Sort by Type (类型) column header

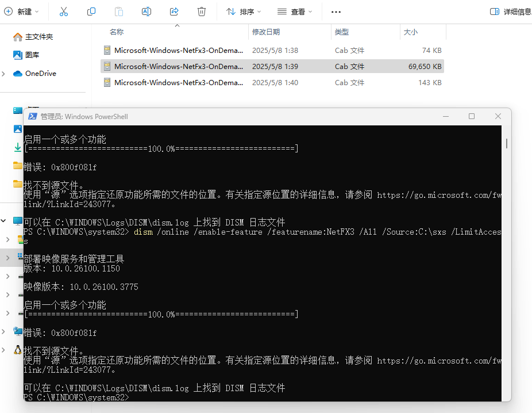(x=342, y=32)
